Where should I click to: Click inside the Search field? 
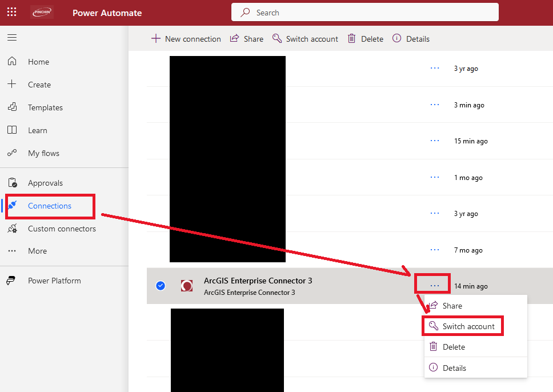364,12
